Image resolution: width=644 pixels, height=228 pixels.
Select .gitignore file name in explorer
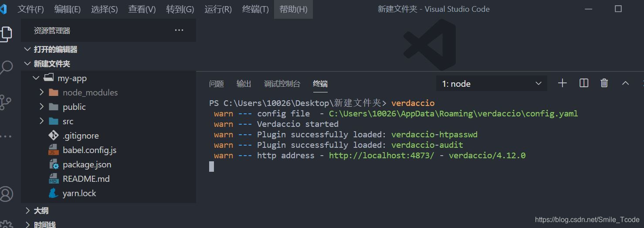click(81, 136)
